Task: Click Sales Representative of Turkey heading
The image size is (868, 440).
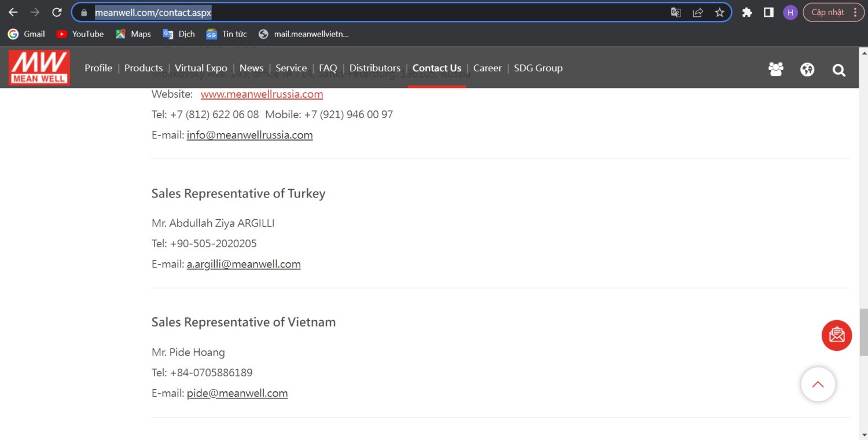Action: pos(238,193)
